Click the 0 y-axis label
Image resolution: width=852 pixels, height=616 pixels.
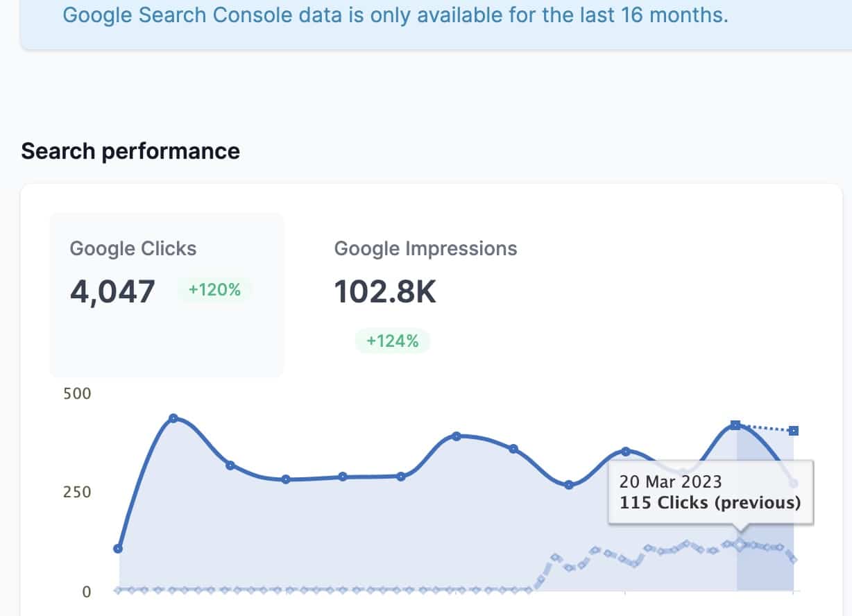pyautogui.click(x=87, y=592)
